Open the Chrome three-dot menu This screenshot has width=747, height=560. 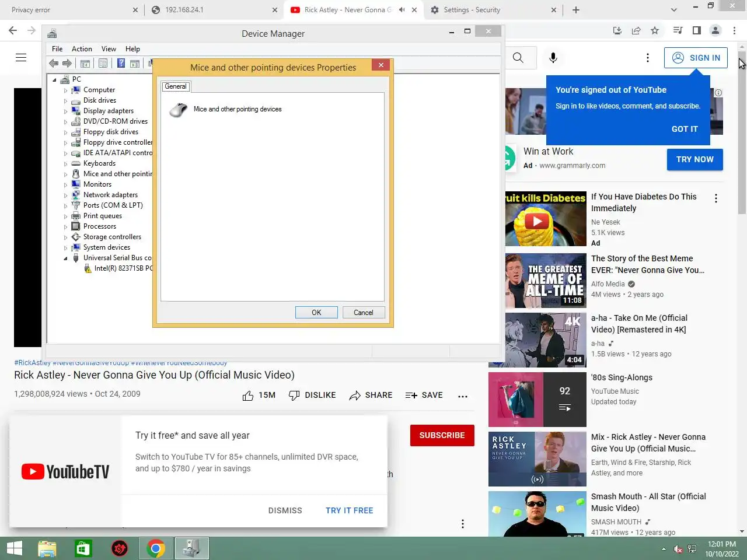(x=734, y=30)
